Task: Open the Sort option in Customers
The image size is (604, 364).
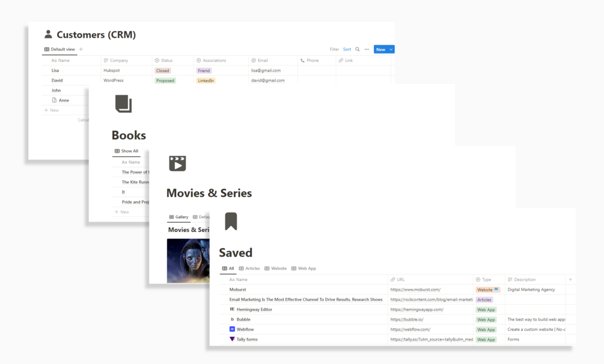Action: 347,49
